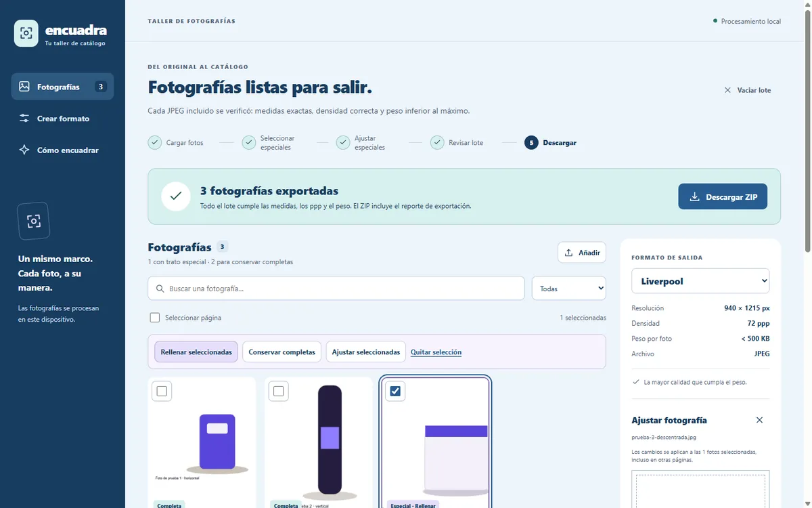Click the '1 seleccionadas' counter text

[583, 318]
